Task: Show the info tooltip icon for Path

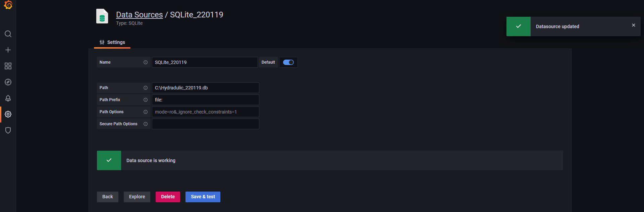Action: point(146,88)
